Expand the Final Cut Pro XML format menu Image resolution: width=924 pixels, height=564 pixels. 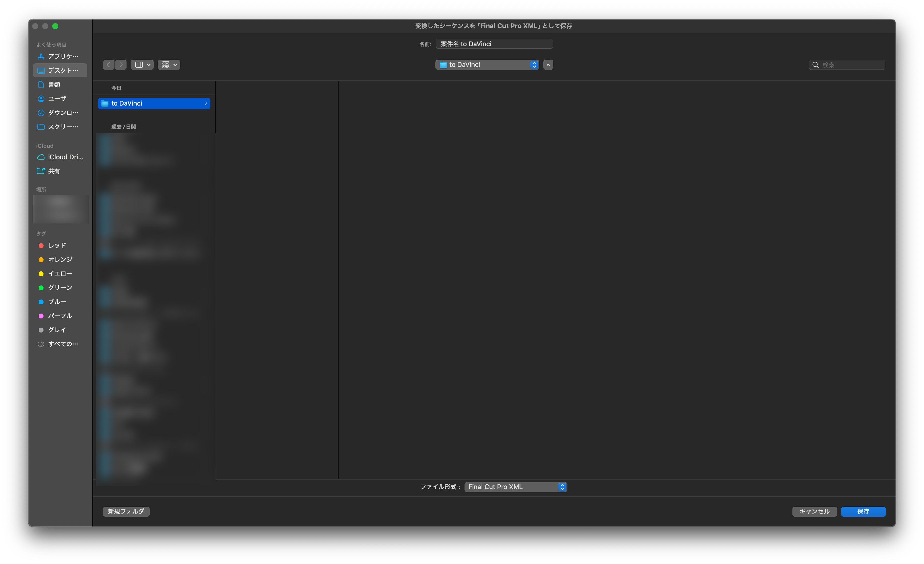(515, 487)
